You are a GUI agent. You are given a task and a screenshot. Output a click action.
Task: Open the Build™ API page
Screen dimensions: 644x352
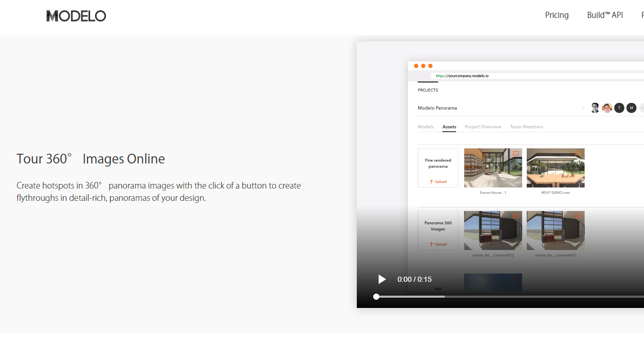coord(605,15)
